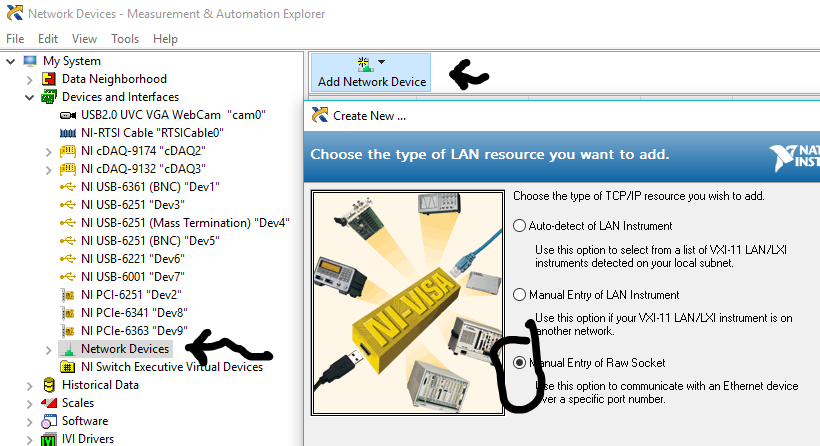Expand the Software node
820x446 pixels.
[x=29, y=422]
